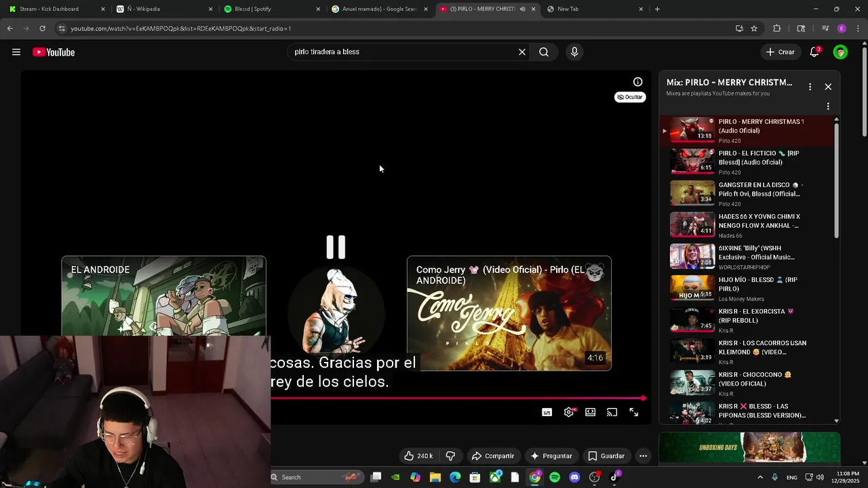Start voice search with the microphone
Viewport: 868px width, 488px height.
coord(574,52)
